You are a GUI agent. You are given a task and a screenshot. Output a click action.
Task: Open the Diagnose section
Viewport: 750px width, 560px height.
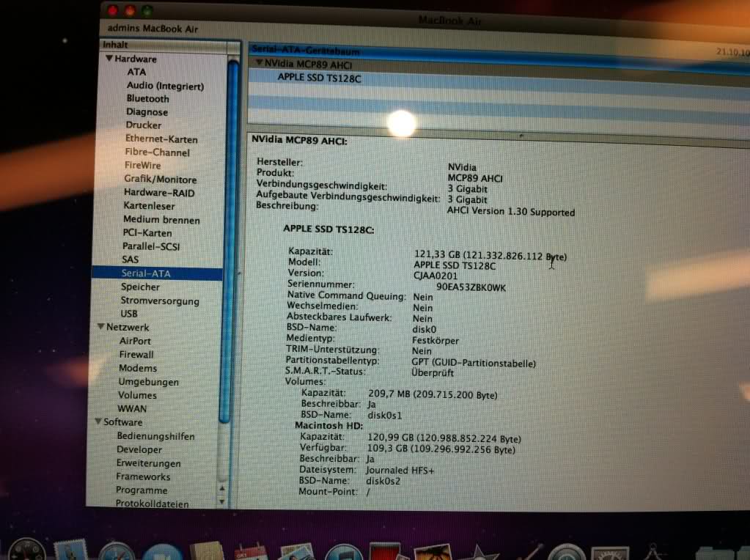147,112
